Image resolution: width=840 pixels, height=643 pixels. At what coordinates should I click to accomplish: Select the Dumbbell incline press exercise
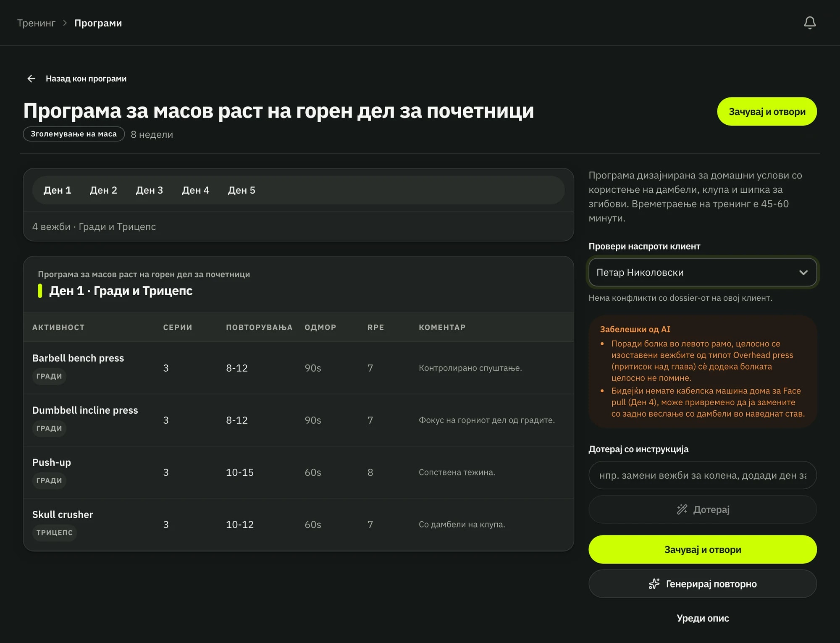85,410
